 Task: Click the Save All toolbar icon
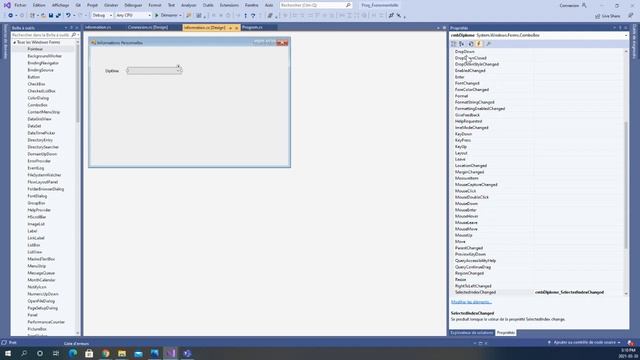(58, 16)
